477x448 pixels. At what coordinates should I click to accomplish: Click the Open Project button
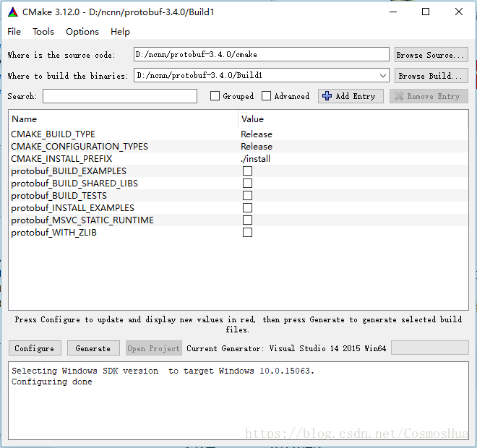(x=154, y=348)
